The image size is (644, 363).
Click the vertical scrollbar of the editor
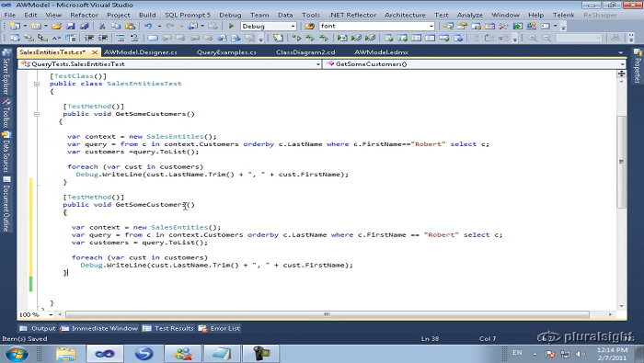tap(621, 162)
